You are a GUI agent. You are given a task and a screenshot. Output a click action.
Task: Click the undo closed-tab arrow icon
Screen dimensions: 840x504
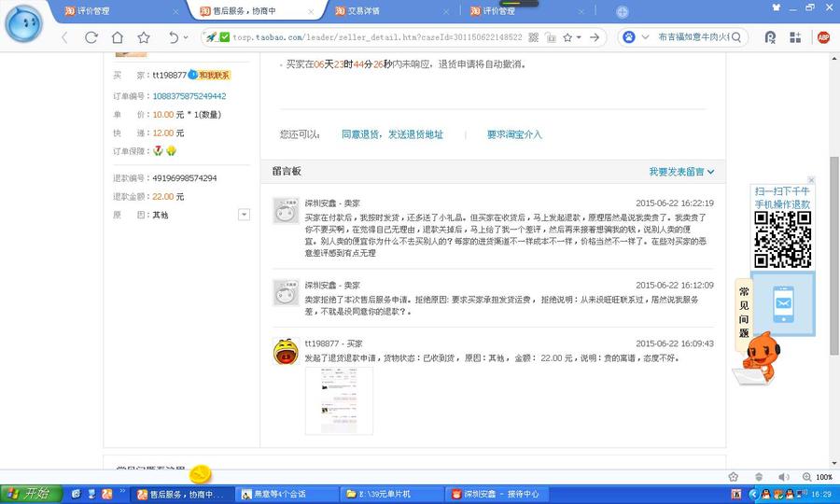click(x=173, y=37)
